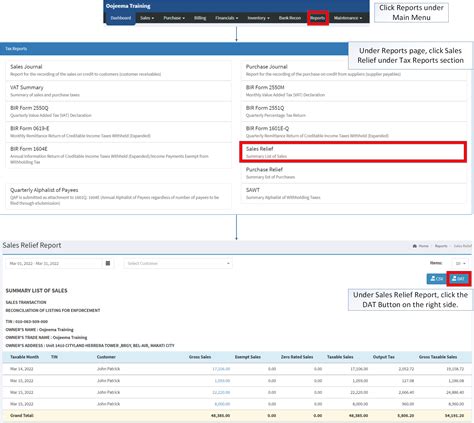Click the Customer column header
Screen dimensions: 474x423
[106, 357]
